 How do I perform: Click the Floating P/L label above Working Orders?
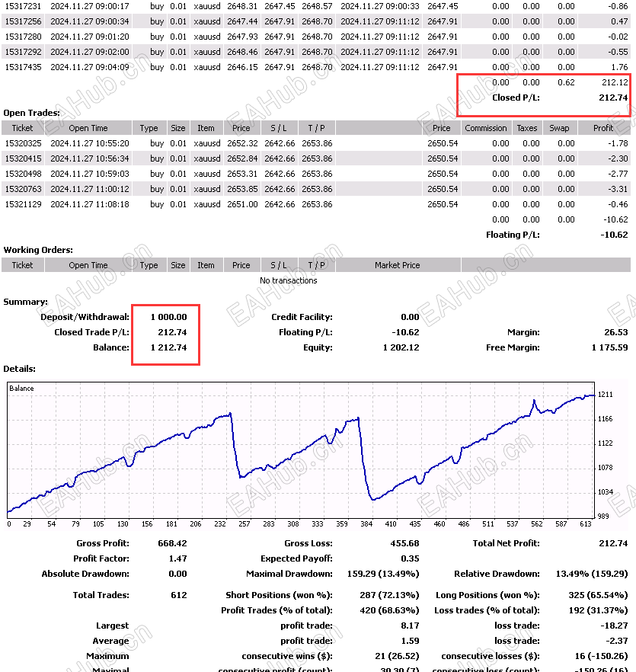coord(513,235)
